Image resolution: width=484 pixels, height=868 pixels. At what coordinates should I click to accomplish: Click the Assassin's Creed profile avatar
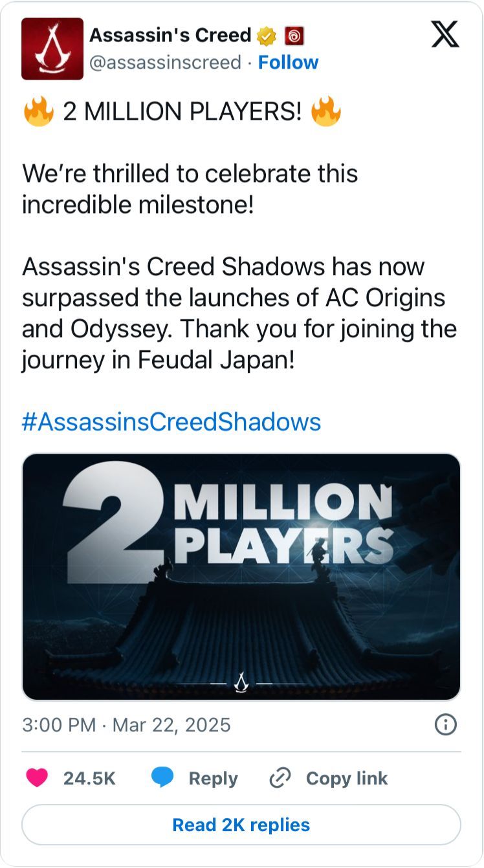pyautogui.click(x=52, y=49)
